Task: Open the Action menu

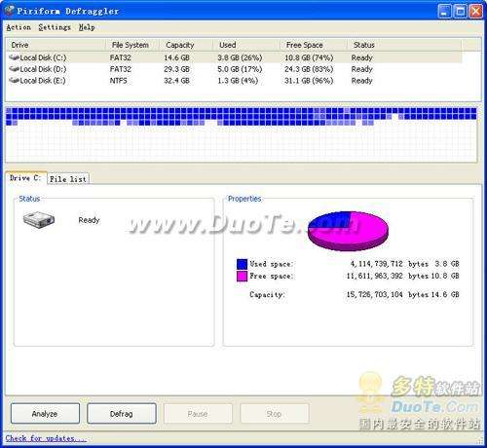Action: (x=19, y=27)
